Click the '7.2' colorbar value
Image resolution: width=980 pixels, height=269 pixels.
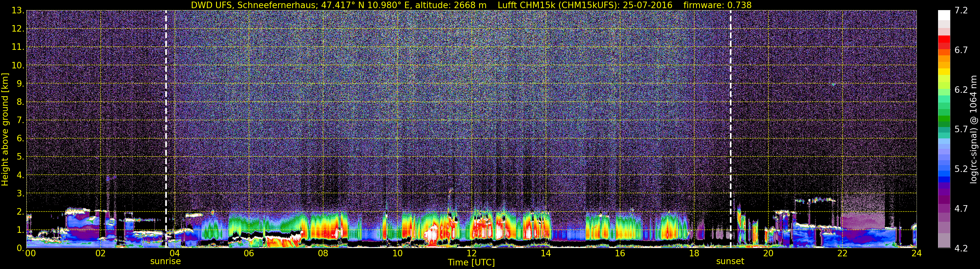[961, 11]
